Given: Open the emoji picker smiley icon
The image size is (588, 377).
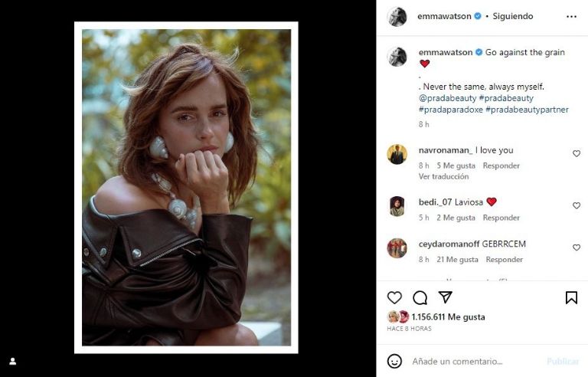Looking at the screenshot, I should pos(394,361).
